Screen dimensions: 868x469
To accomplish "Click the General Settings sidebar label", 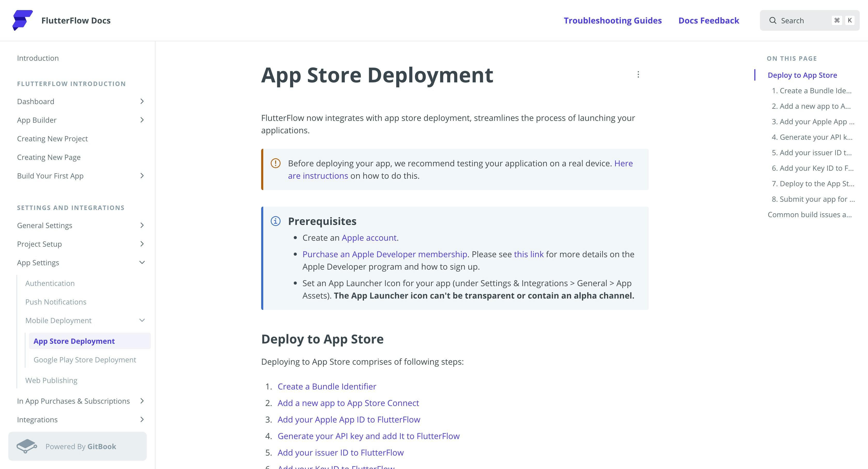I will tap(44, 225).
